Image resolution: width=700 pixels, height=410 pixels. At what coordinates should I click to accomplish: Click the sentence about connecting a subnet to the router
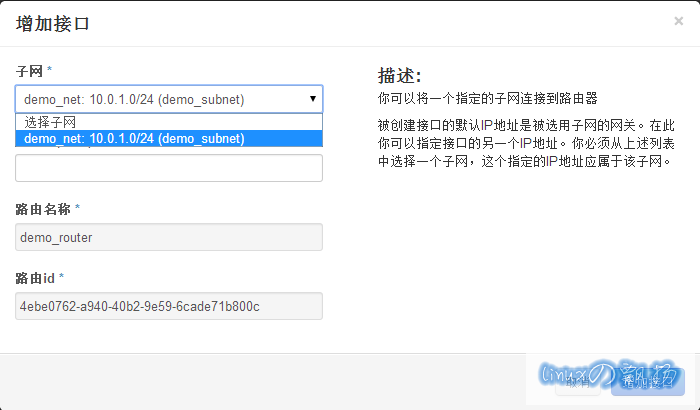(487, 99)
